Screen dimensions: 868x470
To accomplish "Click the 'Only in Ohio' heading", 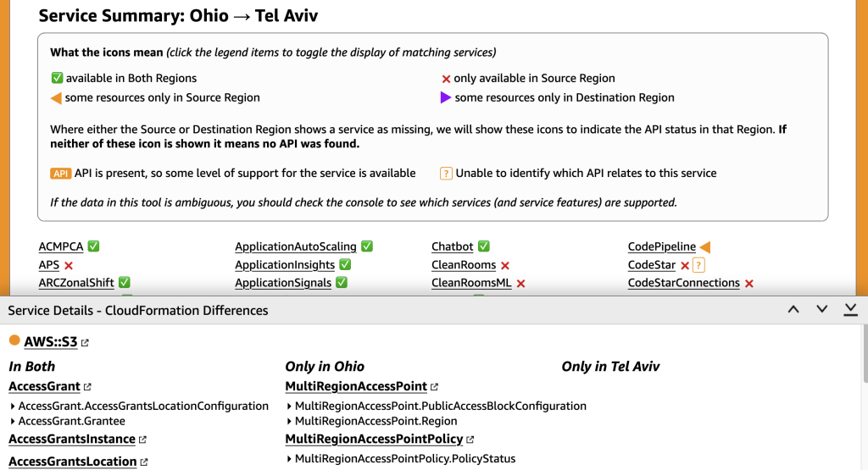I will [325, 366].
